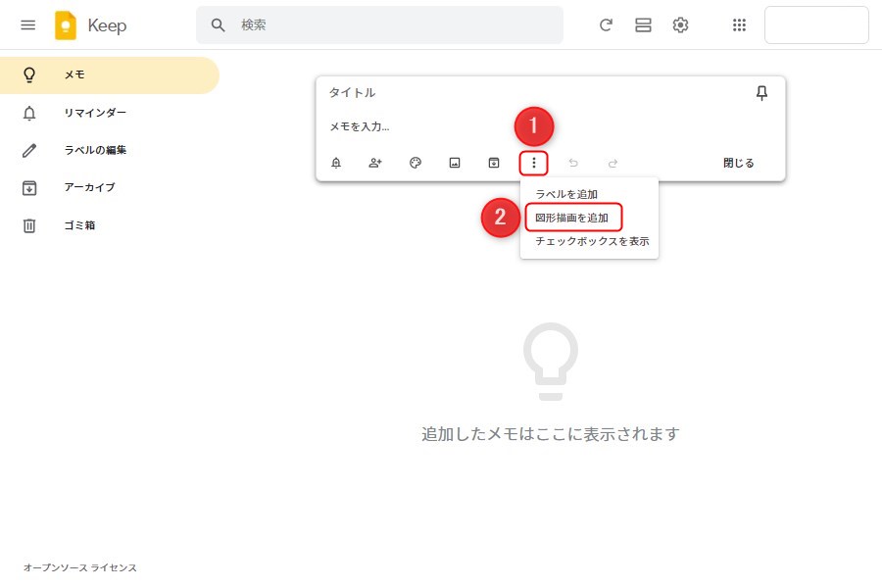Click the add collaborator icon

pyautogui.click(x=375, y=164)
